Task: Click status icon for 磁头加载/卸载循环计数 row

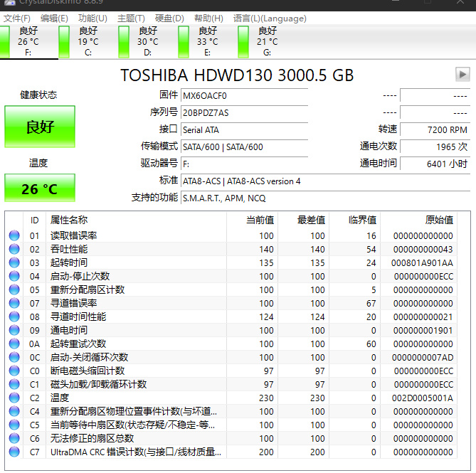Action: tap(14, 384)
